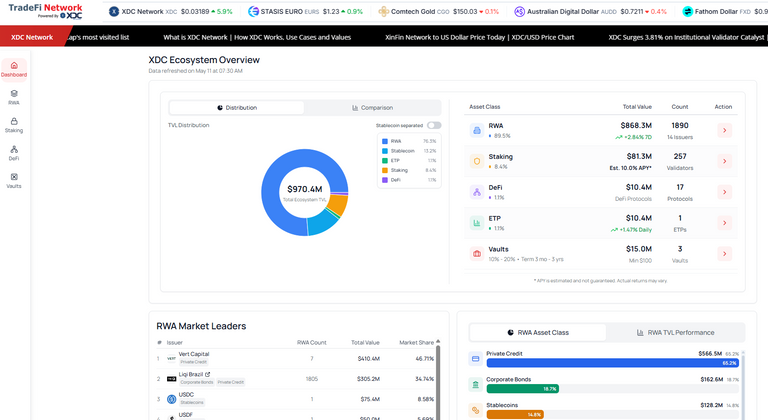The width and height of the screenshot is (768, 420).
Task: Click the '257' validators count
Action: click(680, 156)
